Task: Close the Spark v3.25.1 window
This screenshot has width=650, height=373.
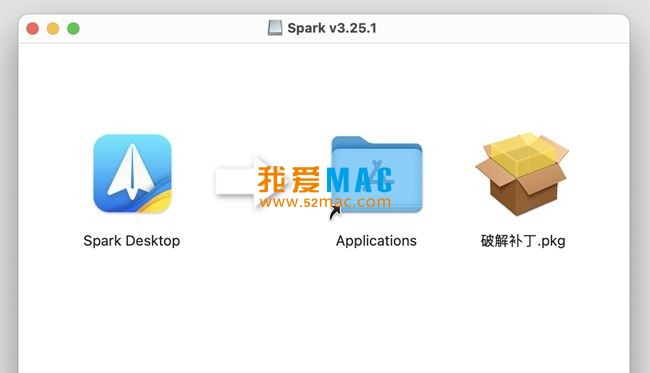Action: (x=33, y=28)
